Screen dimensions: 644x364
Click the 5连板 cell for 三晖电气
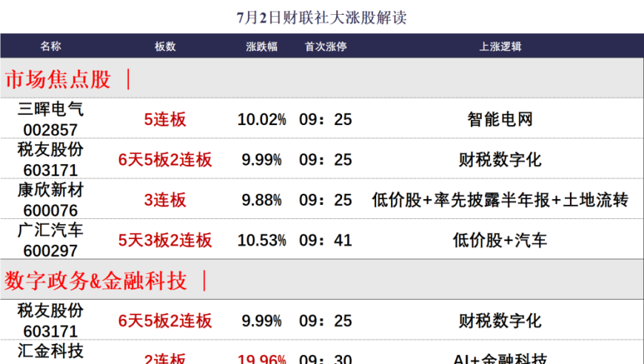tap(165, 119)
